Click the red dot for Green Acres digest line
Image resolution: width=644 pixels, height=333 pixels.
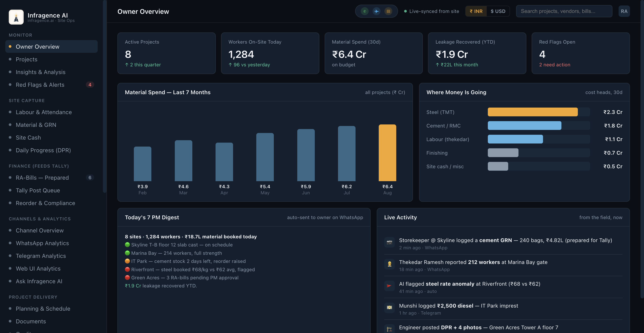pyautogui.click(x=127, y=278)
